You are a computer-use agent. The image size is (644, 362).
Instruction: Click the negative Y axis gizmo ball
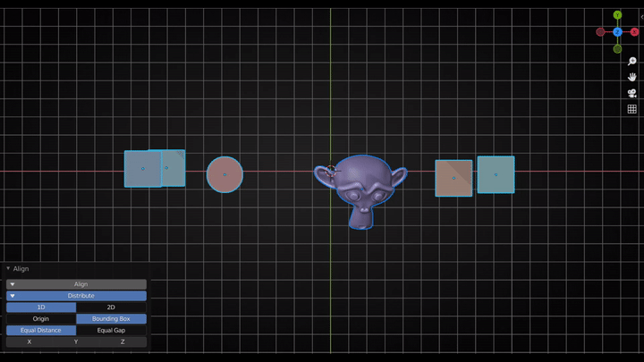coord(617,48)
